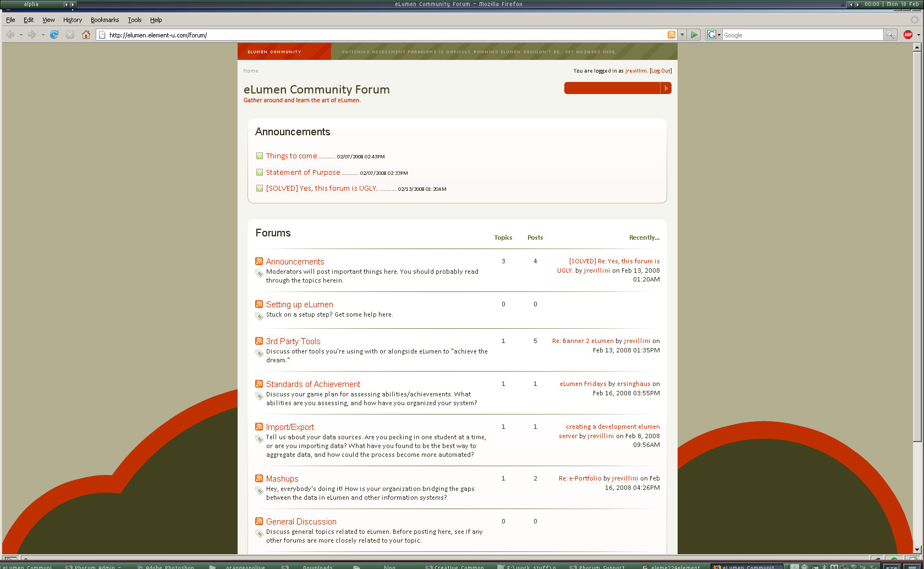Image resolution: width=924 pixels, height=569 pixels.
Task: Subscribe via the address bar RSS icon
Action: click(x=671, y=35)
